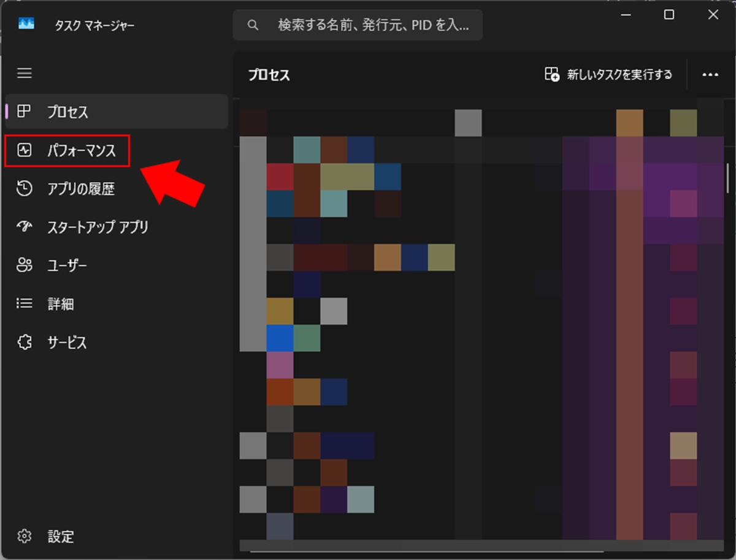
Task: Click the タスク マネージャー title text
Action: click(94, 25)
